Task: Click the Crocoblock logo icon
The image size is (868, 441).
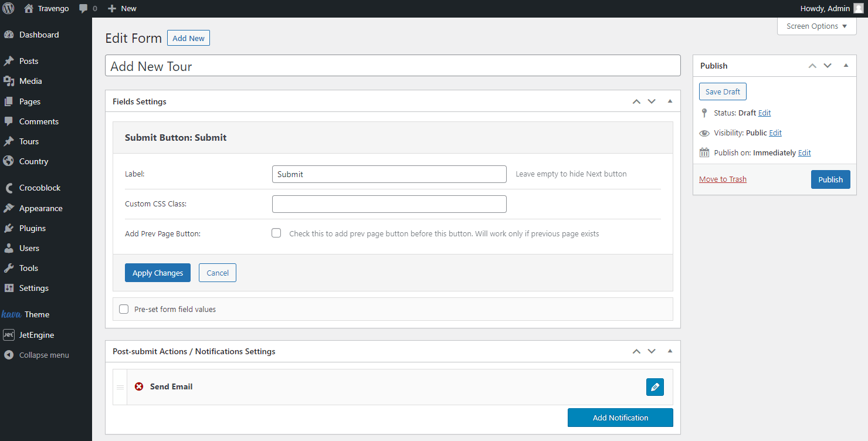Action: [x=9, y=188]
